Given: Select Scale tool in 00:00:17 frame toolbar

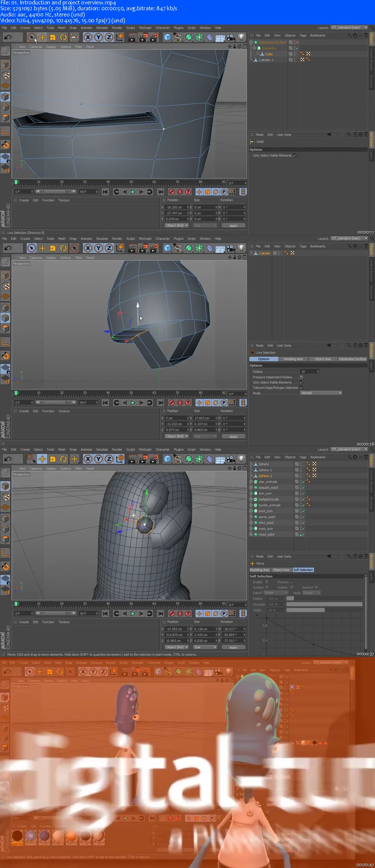Looking at the screenshot, I should pos(53,37).
